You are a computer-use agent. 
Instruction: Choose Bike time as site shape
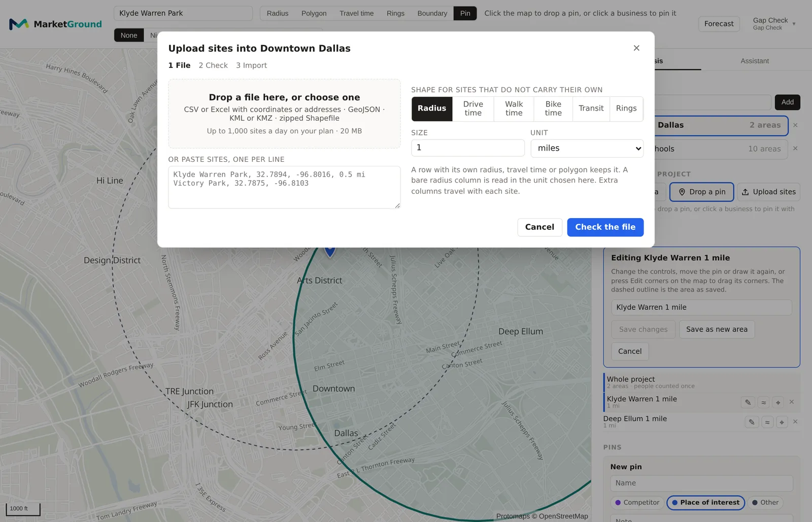click(553, 109)
